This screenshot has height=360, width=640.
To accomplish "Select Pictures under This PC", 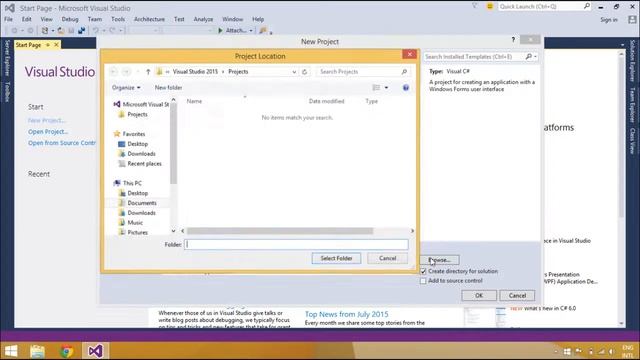I will pos(133,232).
